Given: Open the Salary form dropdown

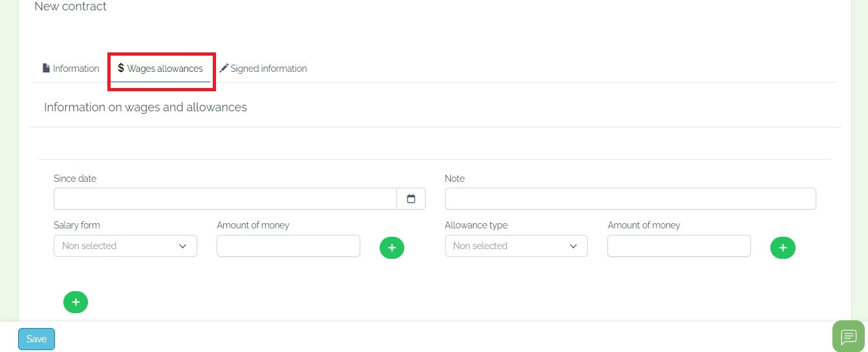Looking at the screenshot, I should pyautogui.click(x=125, y=246).
